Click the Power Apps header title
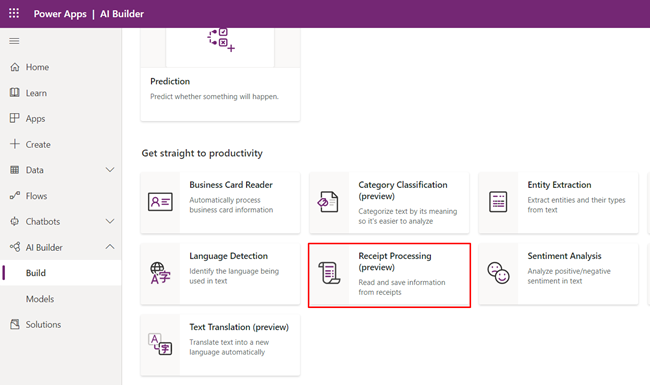Image resolution: width=650 pixels, height=385 pixels. 60,14
